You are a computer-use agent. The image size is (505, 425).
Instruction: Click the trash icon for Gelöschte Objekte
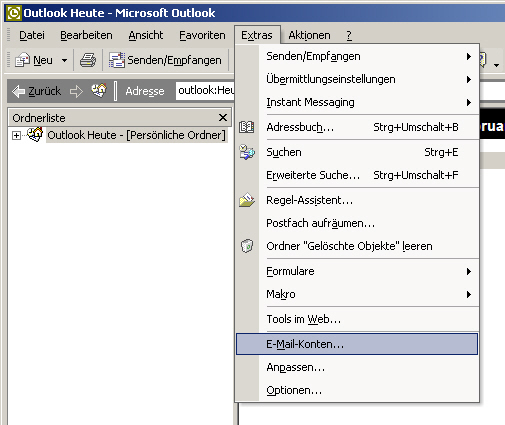247,246
